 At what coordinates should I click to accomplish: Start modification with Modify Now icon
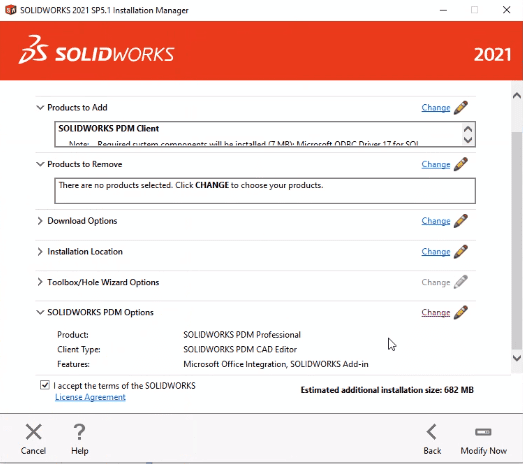(483, 432)
